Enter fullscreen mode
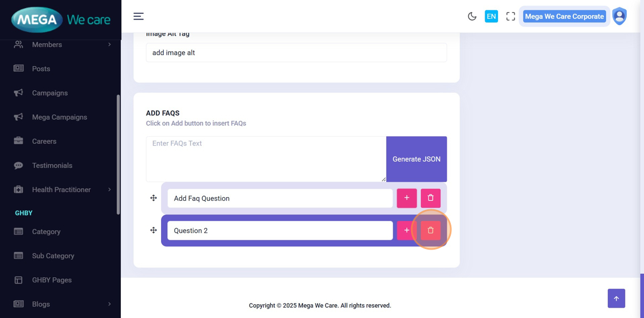Viewport: 644px width, 318px height. point(511,16)
